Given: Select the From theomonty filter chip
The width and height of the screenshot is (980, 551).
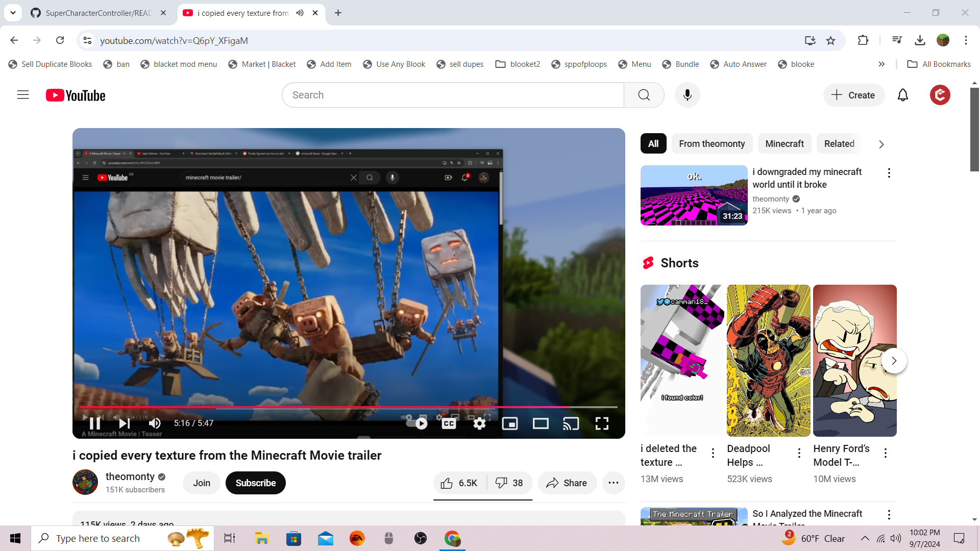Looking at the screenshot, I should [x=712, y=144].
